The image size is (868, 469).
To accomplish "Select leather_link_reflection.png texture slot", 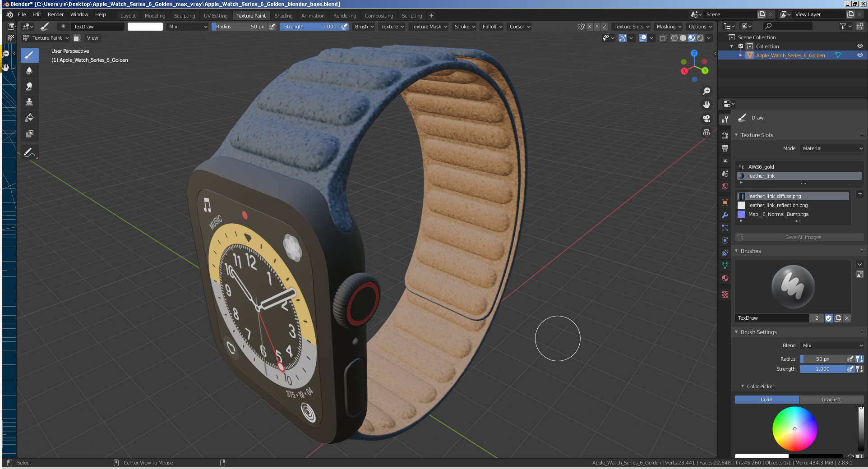I will click(793, 205).
